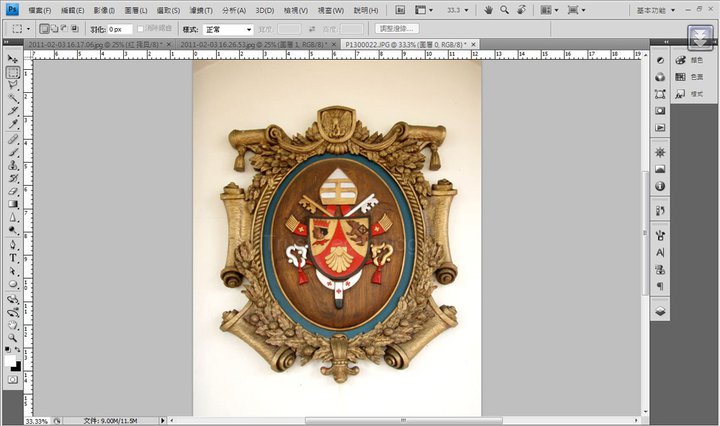Select the Eraser tool
The width and height of the screenshot is (720, 426).
tap(13, 191)
